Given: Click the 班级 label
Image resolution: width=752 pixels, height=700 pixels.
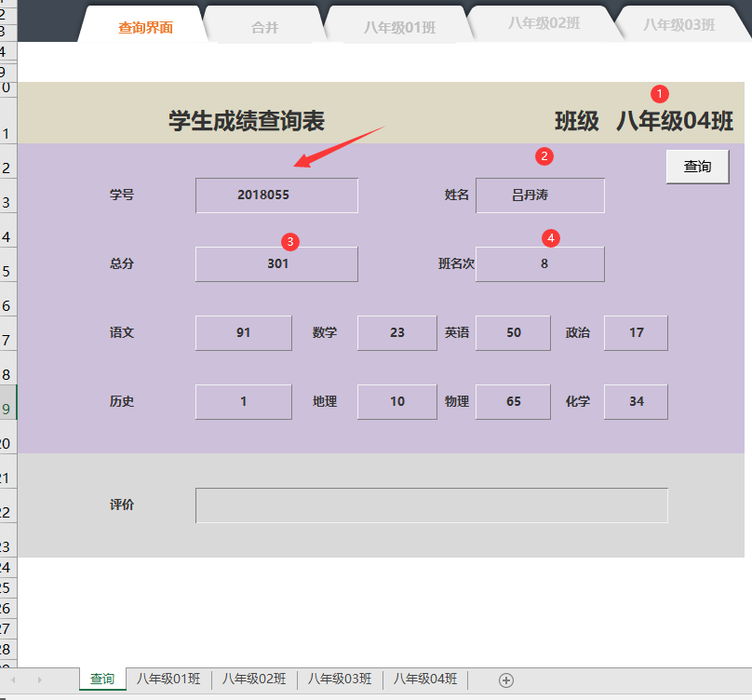Looking at the screenshot, I should point(577,121).
